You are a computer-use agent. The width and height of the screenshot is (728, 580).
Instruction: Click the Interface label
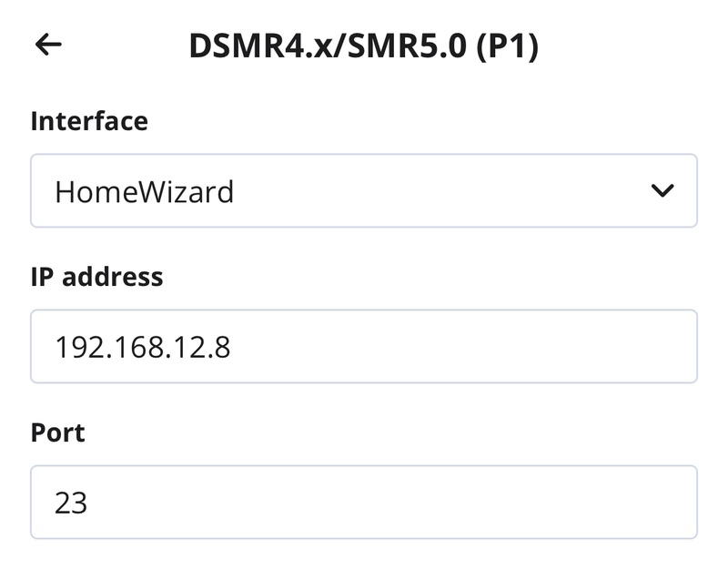tap(89, 121)
